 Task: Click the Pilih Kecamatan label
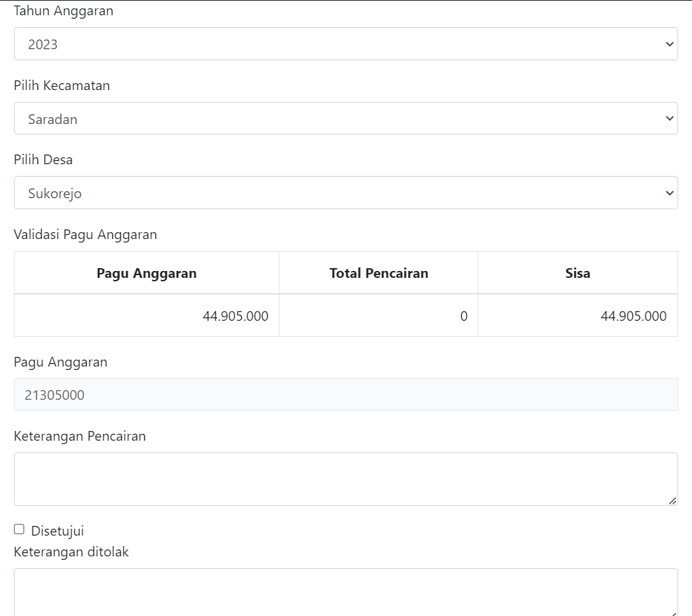pos(62,85)
